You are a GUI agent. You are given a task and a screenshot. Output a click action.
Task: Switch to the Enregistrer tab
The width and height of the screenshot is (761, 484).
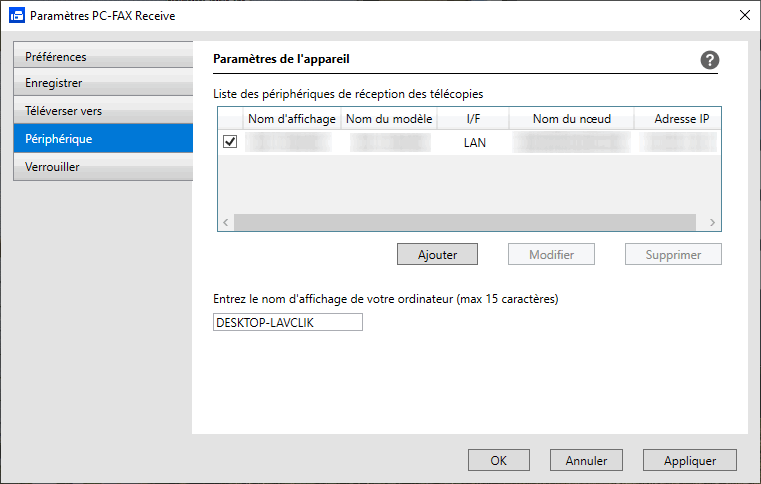tap(103, 83)
